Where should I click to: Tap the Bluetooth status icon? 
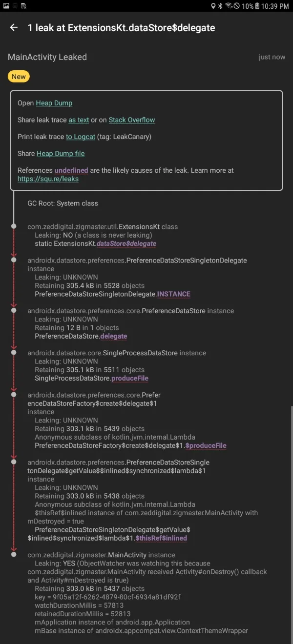pyautogui.click(x=220, y=6)
